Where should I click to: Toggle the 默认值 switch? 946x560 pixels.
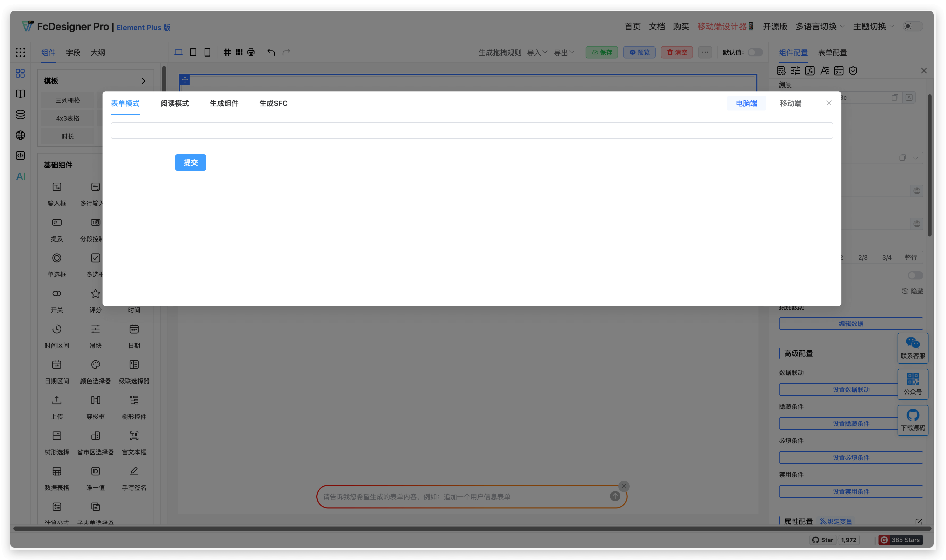[755, 53]
